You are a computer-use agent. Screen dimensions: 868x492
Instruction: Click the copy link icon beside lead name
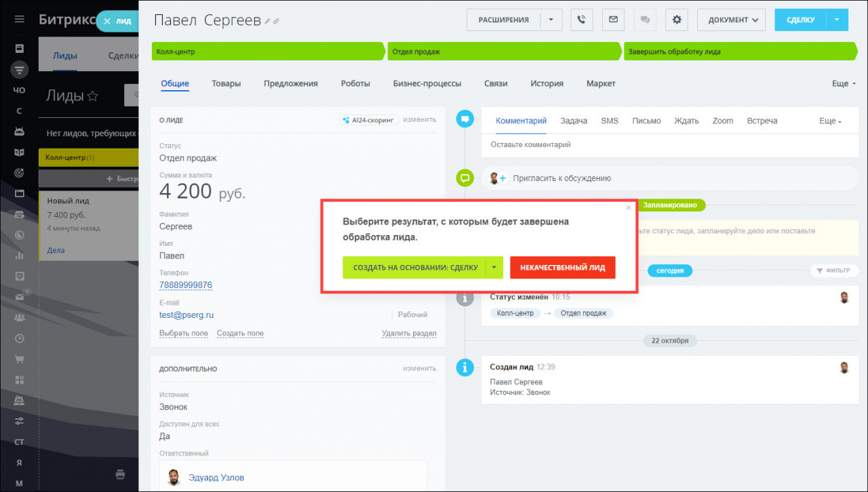pyautogui.click(x=277, y=22)
